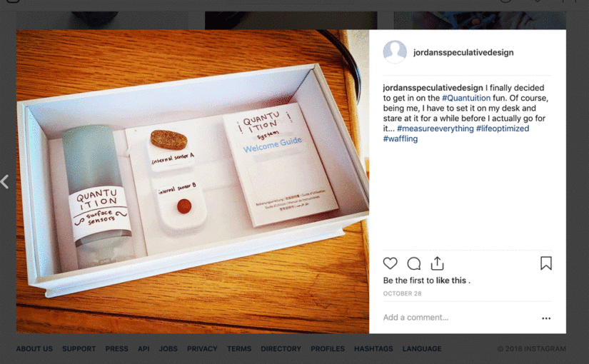This screenshot has height=364, width=589.
Task: Open the #lifeoptimized hashtag
Action: [x=503, y=128]
